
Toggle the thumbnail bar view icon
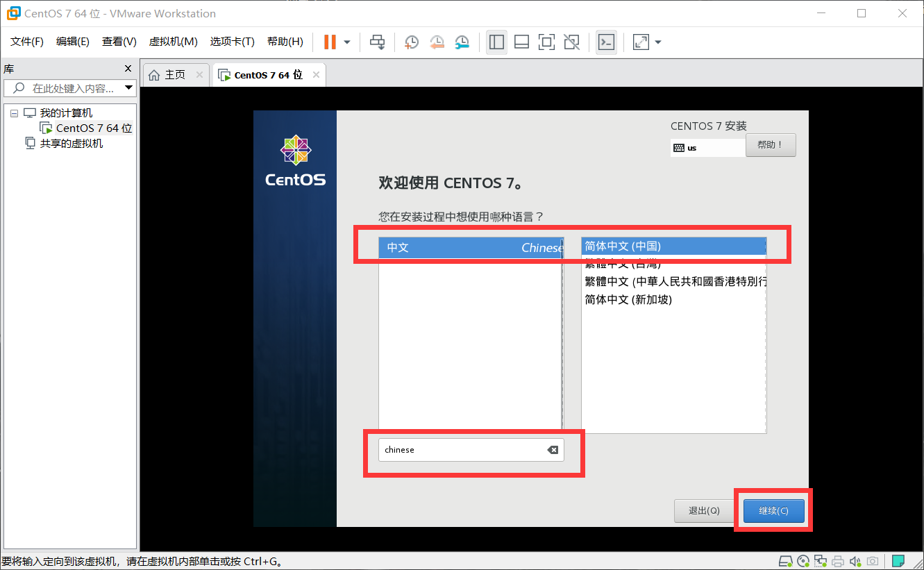tap(521, 42)
